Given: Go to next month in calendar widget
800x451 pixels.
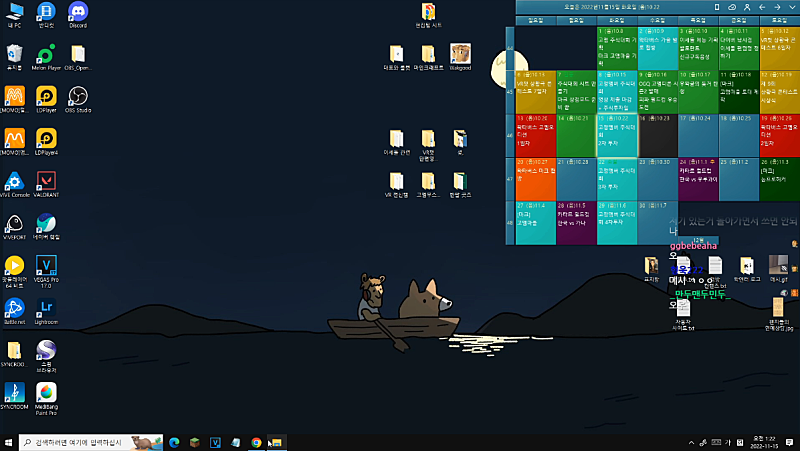Looking at the screenshot, I should tap(778, 7).
